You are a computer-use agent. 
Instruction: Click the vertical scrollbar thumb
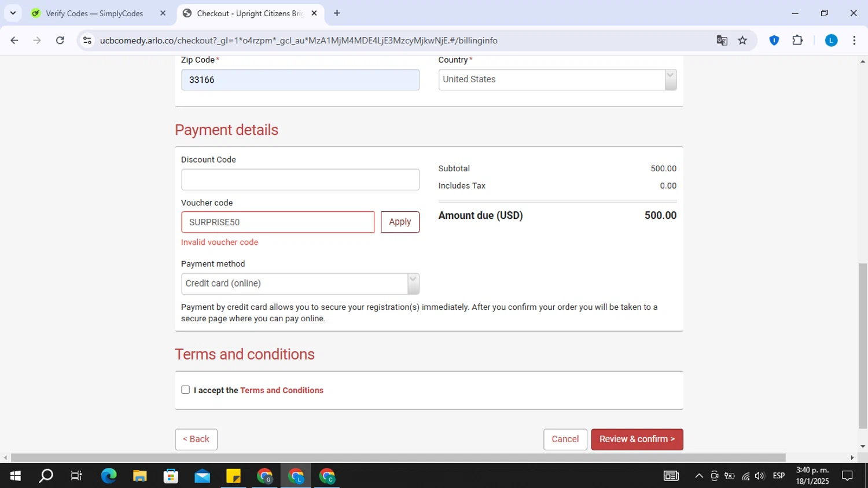[863, 346]
